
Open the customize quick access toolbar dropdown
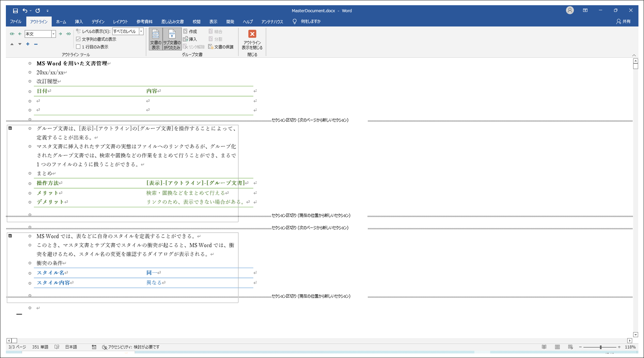point(48,11)
